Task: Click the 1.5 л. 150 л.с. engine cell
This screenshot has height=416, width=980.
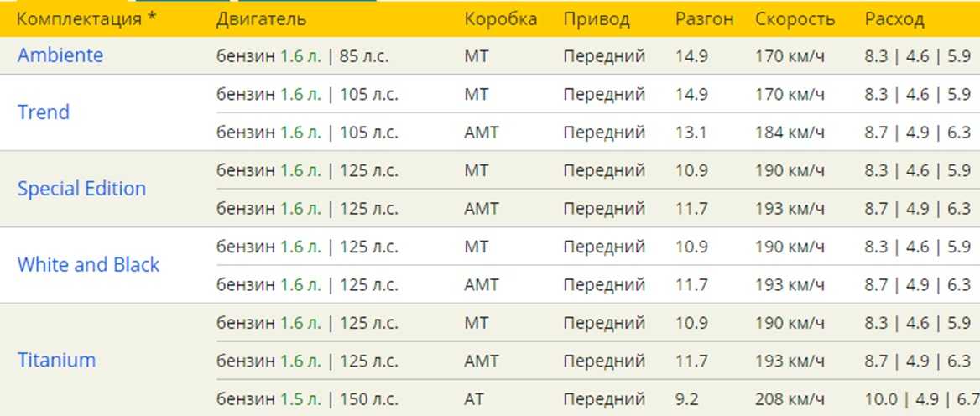Action: (307, 399)
